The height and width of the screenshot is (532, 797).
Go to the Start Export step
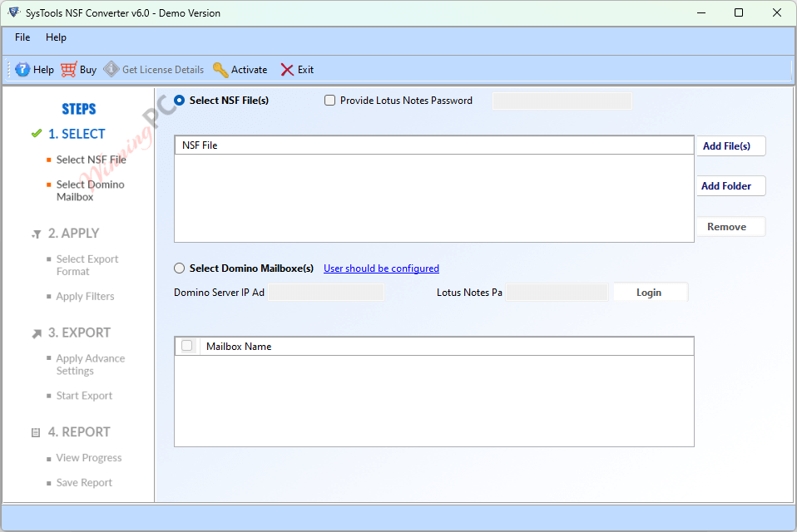point(84,396)
